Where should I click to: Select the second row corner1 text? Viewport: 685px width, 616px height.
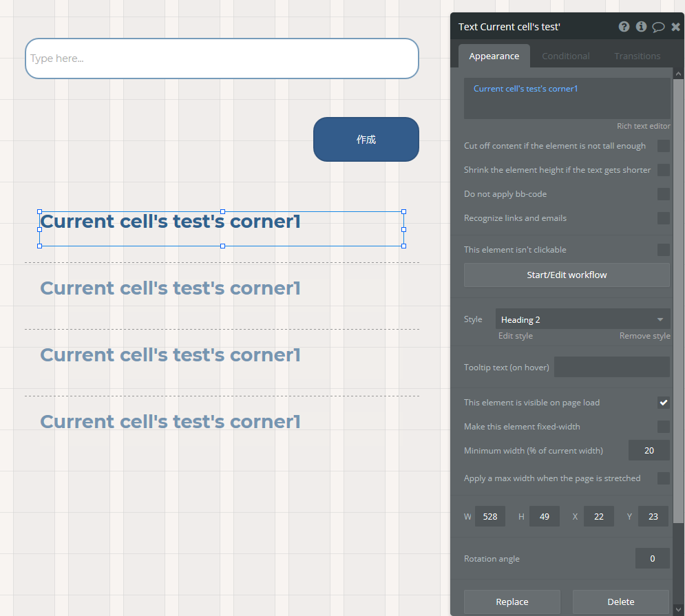(x=170, y=288)
